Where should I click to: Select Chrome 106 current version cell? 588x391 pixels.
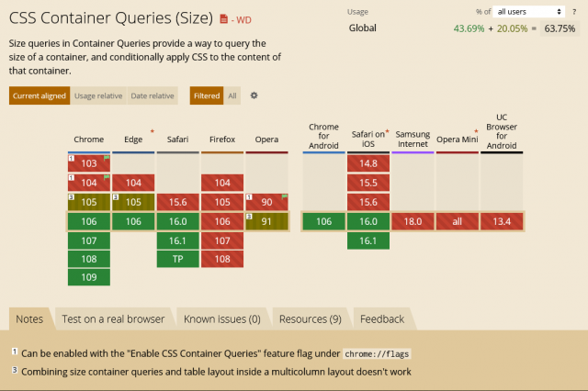coord(89,221)
